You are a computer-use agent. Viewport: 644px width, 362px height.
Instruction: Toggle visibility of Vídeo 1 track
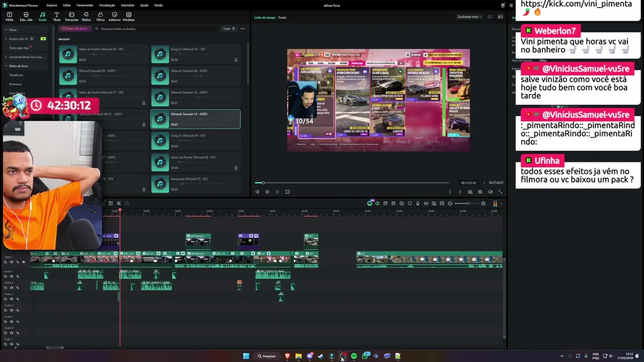[24, 262]
